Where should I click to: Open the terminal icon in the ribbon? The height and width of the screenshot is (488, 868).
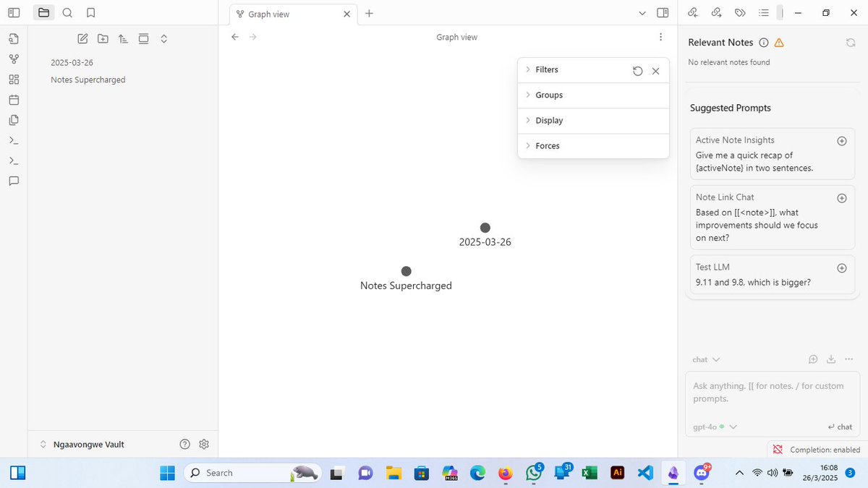[x=14, y=140]
